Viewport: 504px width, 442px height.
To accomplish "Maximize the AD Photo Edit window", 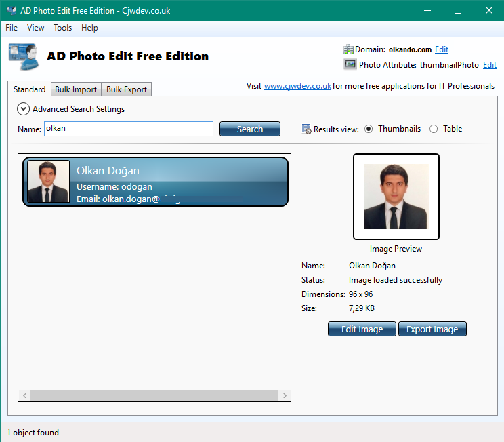I will coord(458,10).
